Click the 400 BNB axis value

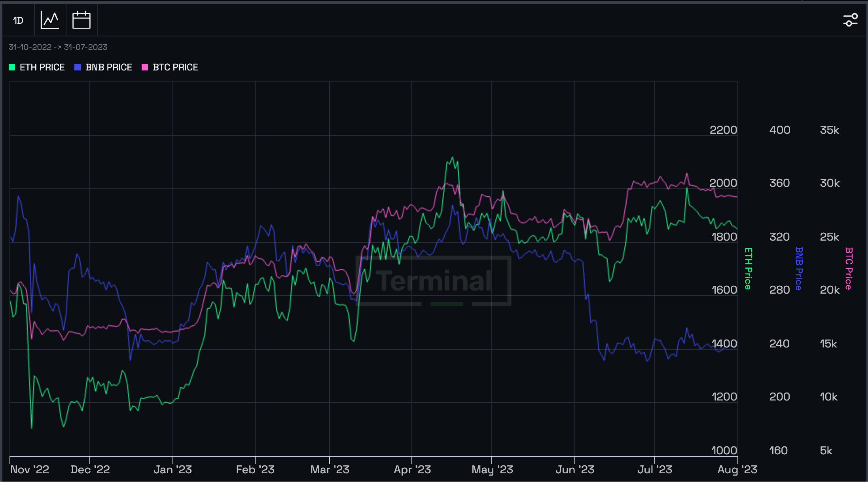(x=780, y=130)
